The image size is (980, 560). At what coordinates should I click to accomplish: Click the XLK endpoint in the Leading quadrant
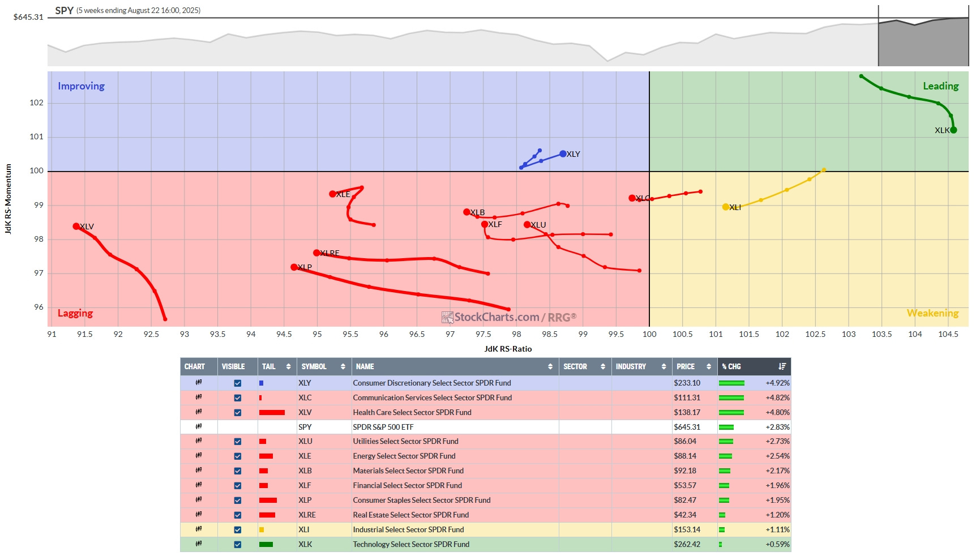[x=953, y=130]
